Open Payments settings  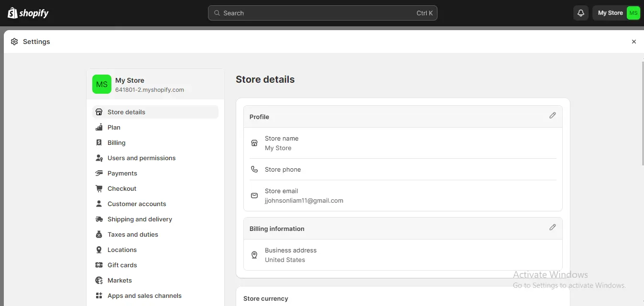155,173
